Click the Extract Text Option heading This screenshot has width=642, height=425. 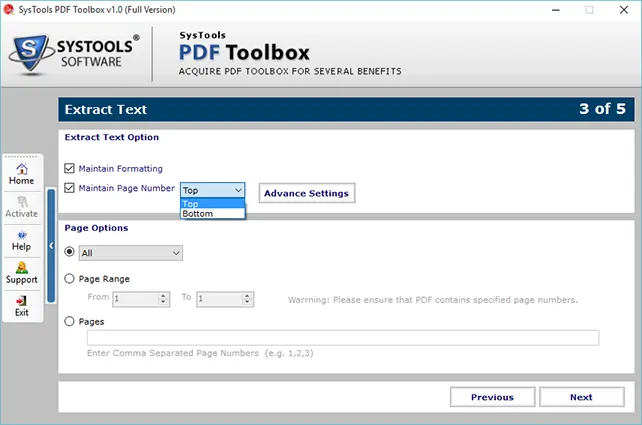(112, 137)
